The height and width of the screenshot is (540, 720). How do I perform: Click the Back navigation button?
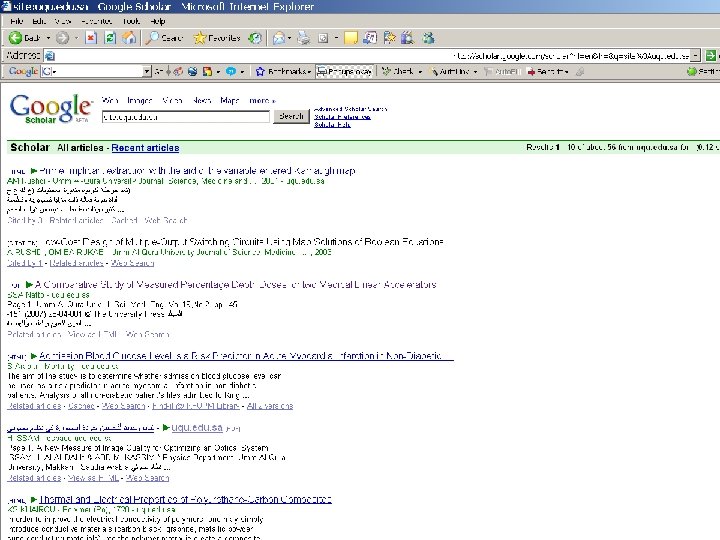[x=25, y=38]
